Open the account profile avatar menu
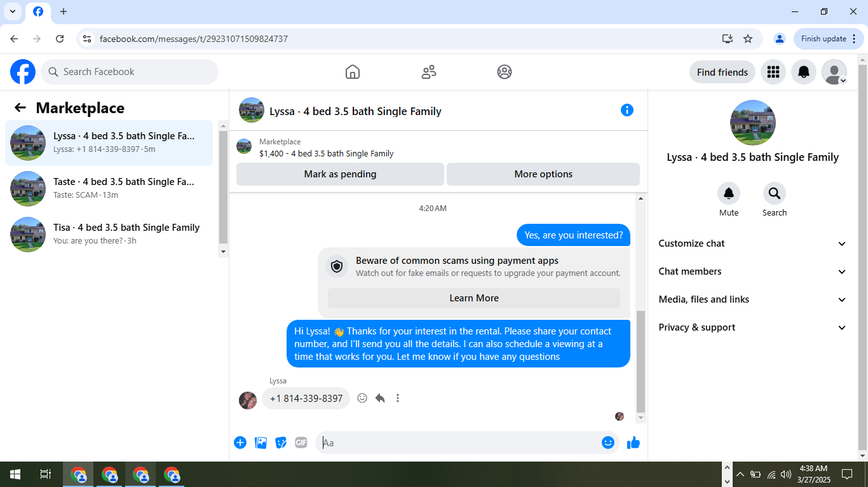The height and width of the screenshot is (487, 868). 834,72
